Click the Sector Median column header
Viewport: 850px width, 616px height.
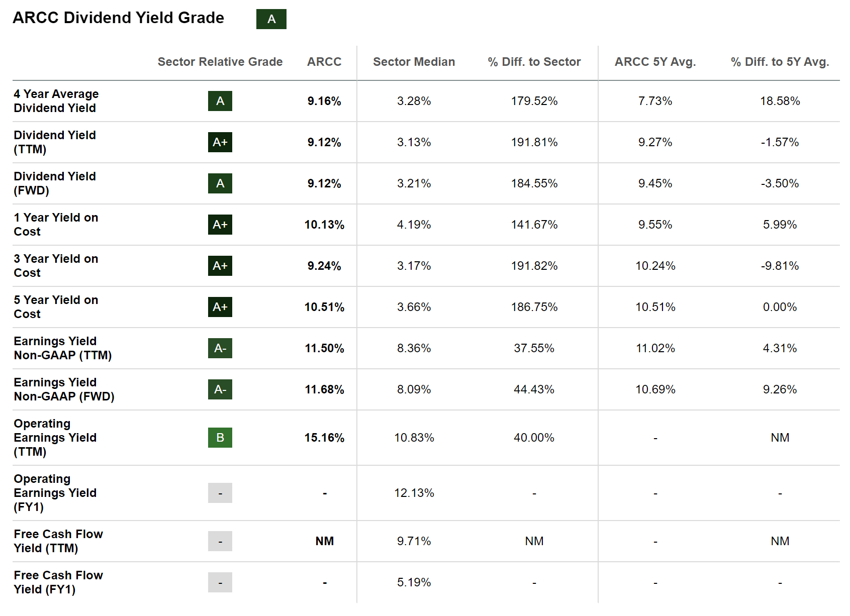(x=414, y=62)
